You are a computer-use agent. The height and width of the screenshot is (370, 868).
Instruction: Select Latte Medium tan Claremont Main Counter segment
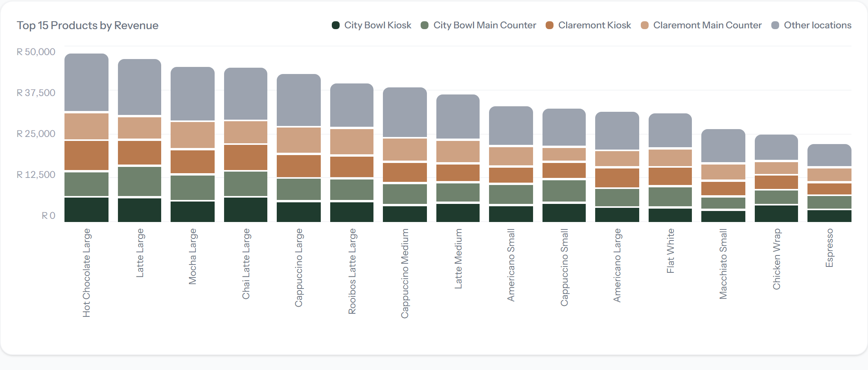point(458,152)
